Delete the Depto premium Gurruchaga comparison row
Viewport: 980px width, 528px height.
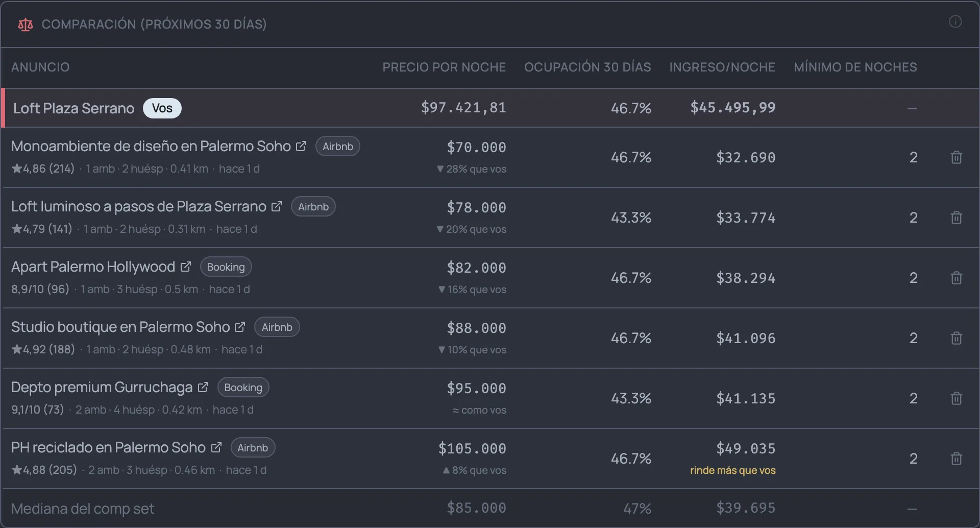click(956, 398)
